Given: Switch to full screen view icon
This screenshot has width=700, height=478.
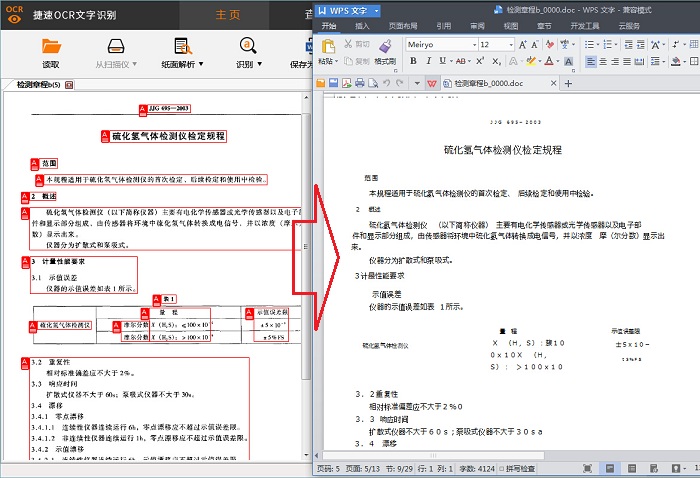Looking at the screenshot, I should [588, 468].
